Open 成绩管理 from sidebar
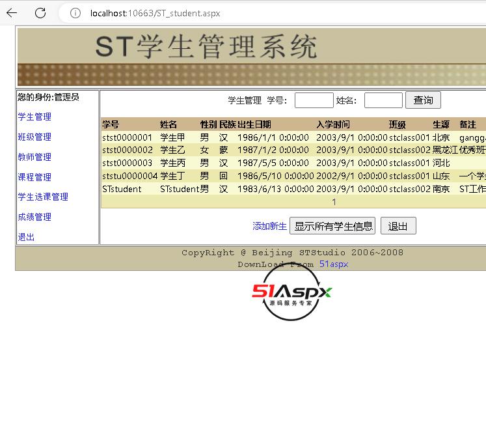This screenshot has width=486, height=448. (34, 217)
